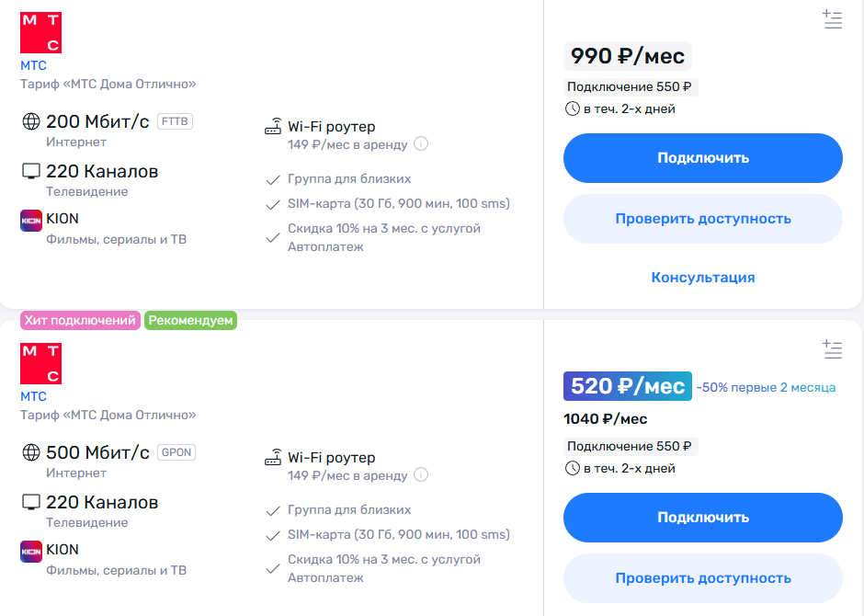
Task: Add the 990 ₽ tariff to comparison list
Action: point(832,19)
